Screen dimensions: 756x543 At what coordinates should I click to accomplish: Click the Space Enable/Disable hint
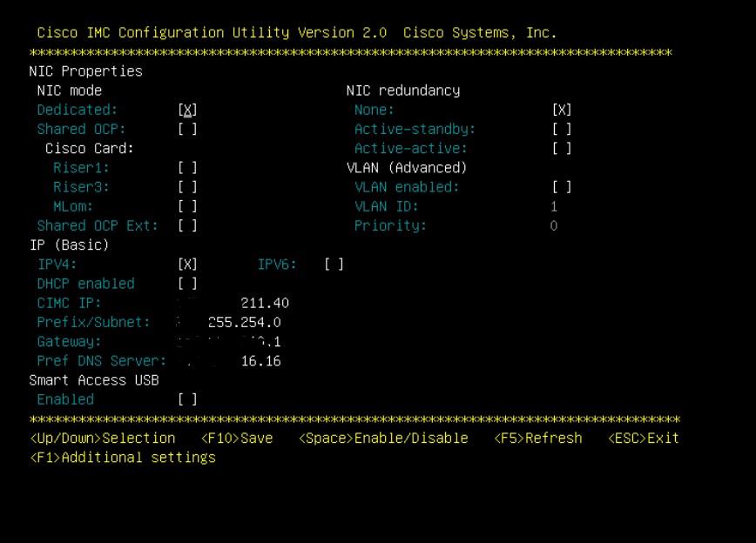click(383, 438)
